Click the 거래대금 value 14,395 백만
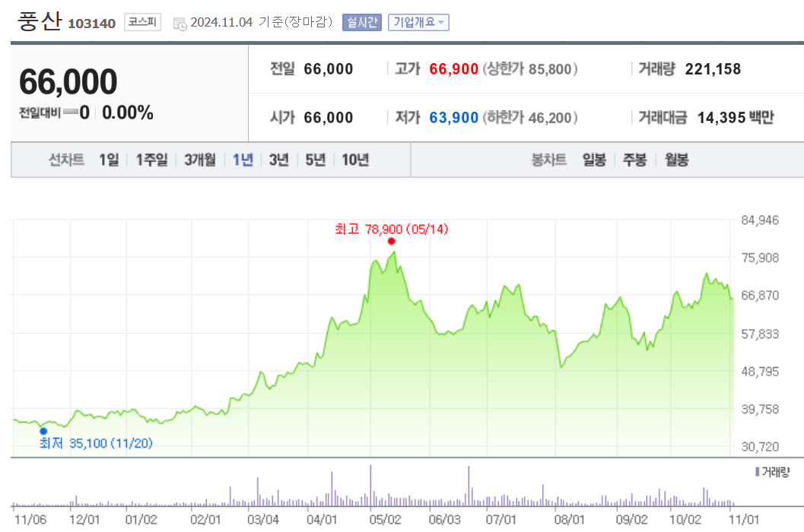The image size is (804, 532). tap(736, 118)
